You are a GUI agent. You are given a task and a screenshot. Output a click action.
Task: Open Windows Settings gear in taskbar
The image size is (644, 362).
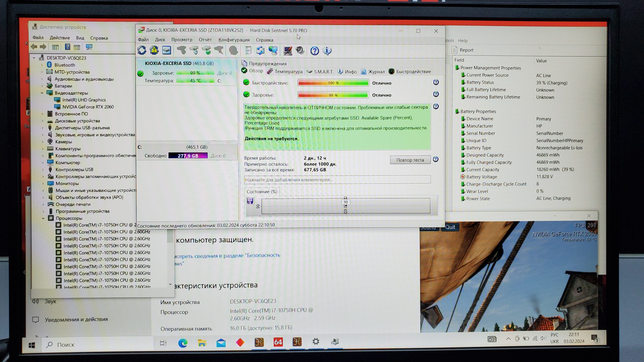pyautogui.click(x=316, y=342)
